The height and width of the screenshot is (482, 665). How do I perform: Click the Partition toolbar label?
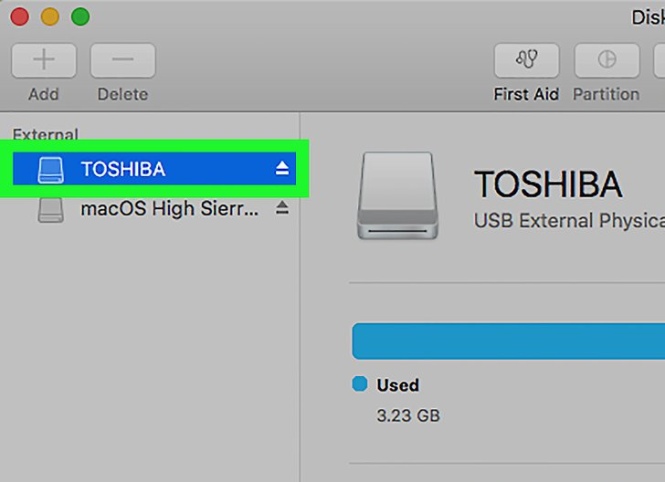[x=606, y=94]
